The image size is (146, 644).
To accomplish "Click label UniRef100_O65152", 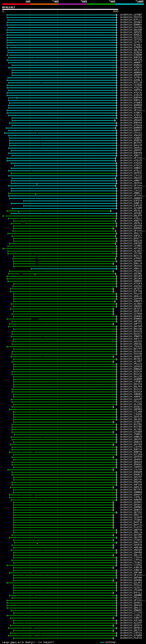I will (131, 32).
